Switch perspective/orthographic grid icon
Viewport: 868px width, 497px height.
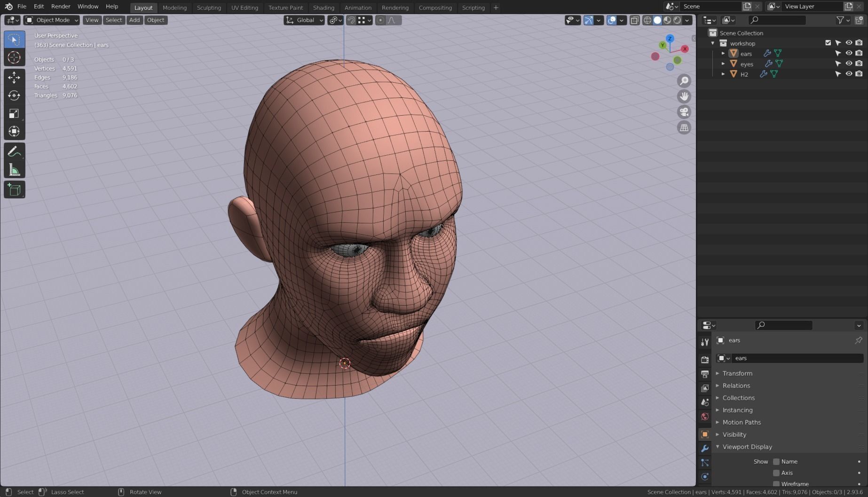coord(684,127)
